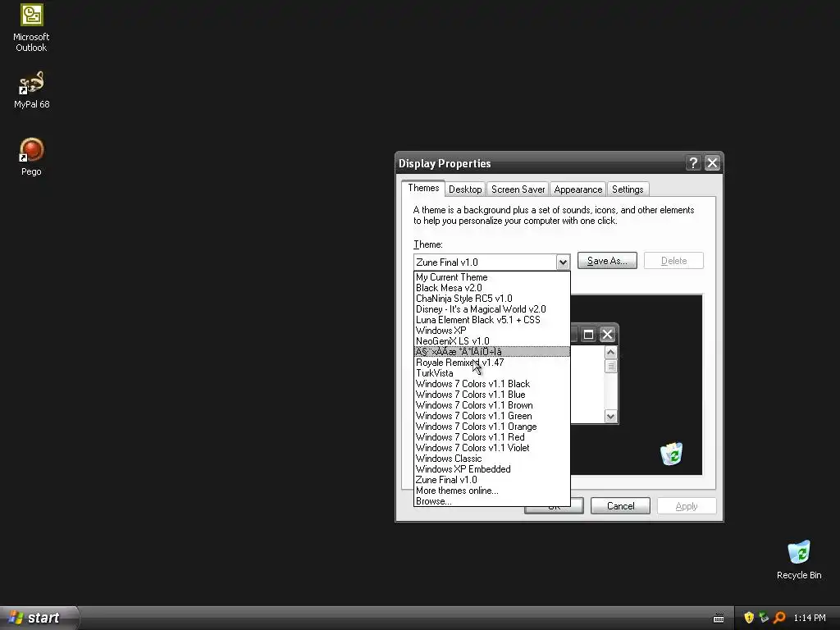Open the Microsoft Outlook desktop icon
The image size is (840, 630).
[x=31, y=28]
